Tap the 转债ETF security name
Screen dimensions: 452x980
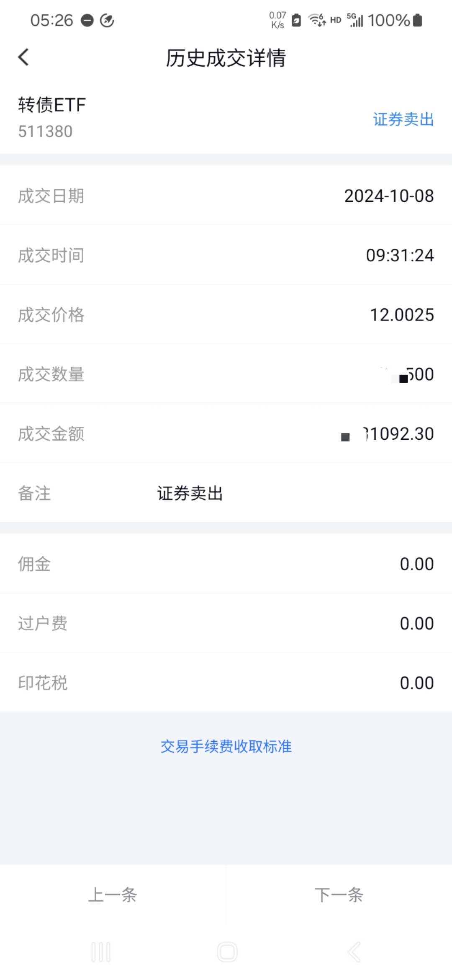[x=52, y=105]
